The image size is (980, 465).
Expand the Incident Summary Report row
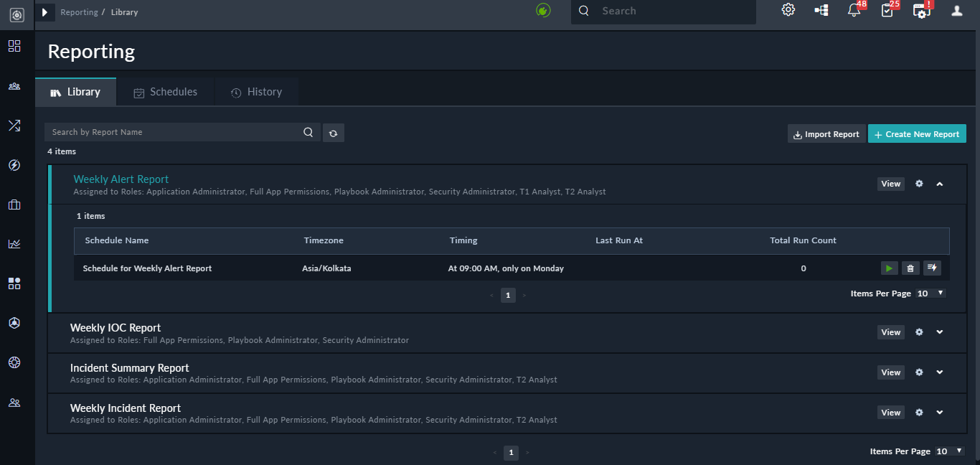(940, 372)
